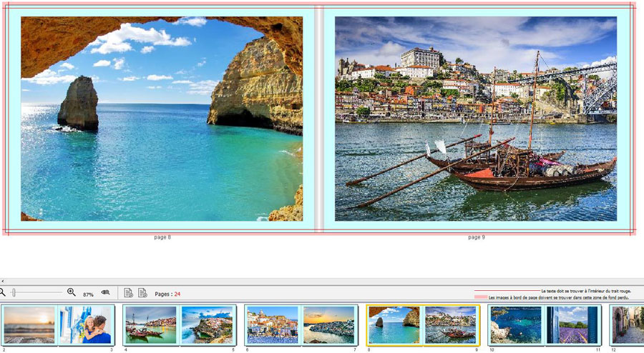Click the zoom in magnifier icon
The image size is (644, 353).
72,292
